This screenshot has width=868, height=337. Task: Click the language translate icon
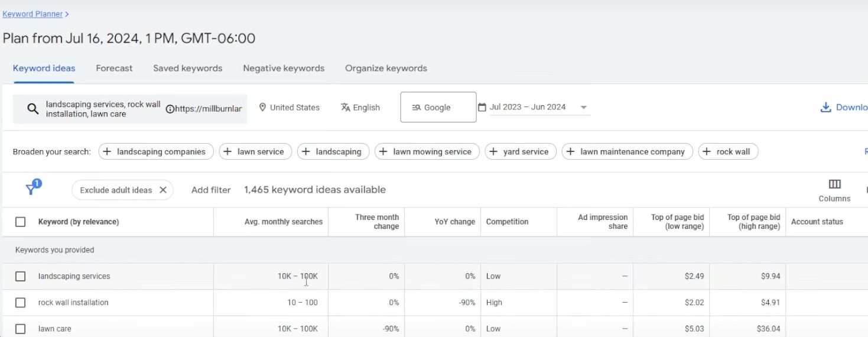tap(346, 107)
